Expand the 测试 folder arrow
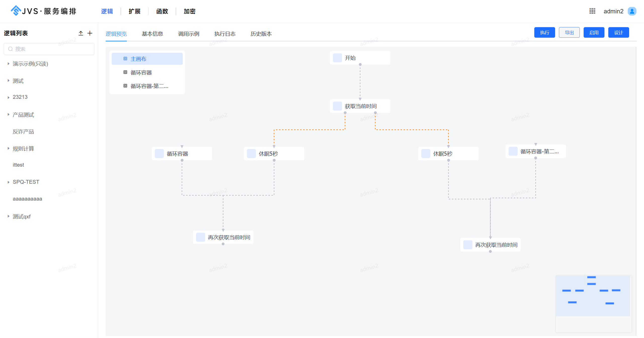644x338 pixels. (x=8, y=81)
